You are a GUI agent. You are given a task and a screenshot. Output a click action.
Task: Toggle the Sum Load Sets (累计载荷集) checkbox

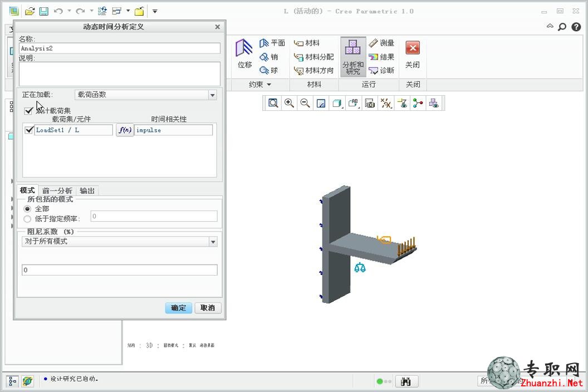[x=28, y=111]
